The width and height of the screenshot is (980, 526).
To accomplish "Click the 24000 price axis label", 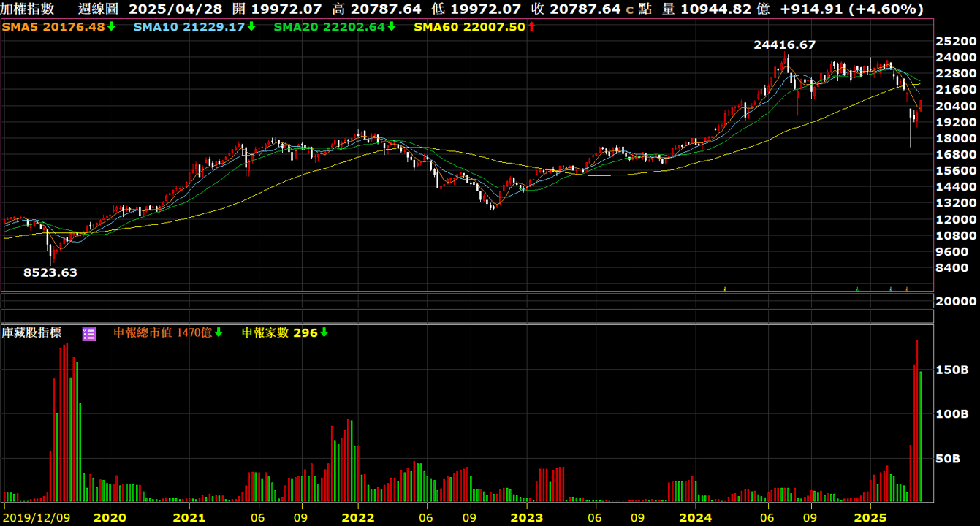I will click(957, 58).
